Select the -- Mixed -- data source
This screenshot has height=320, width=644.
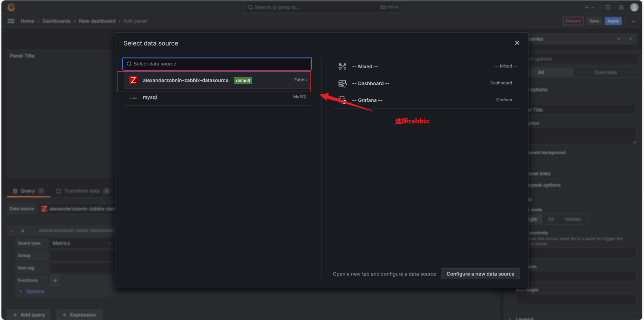tap(426, 66)
